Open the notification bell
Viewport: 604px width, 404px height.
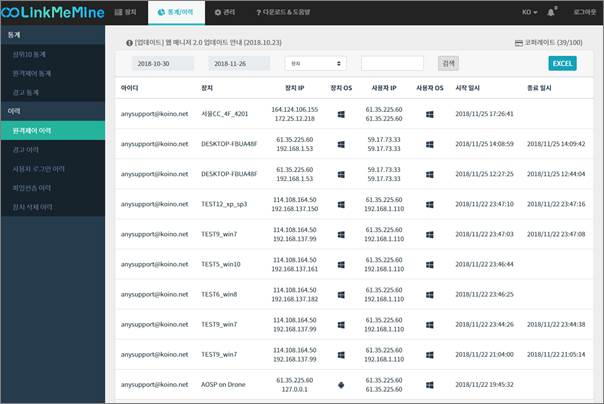tap(550, 12)
